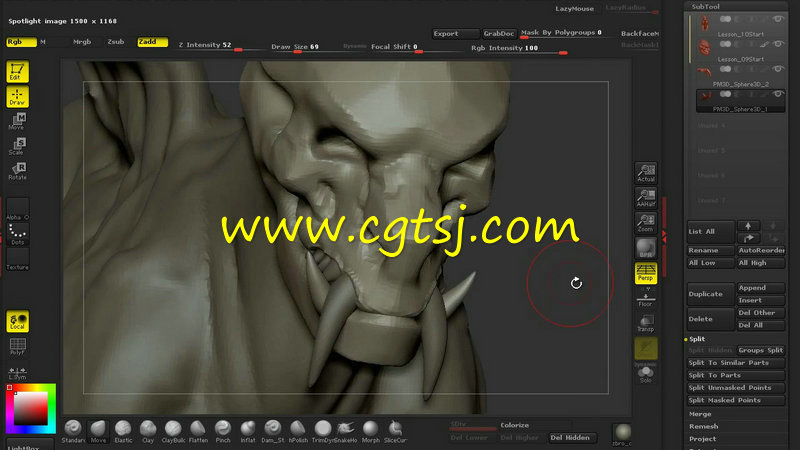The image size is (800, 450).
Task: Select the SliceCurve brush
Action: coord(395,432)
